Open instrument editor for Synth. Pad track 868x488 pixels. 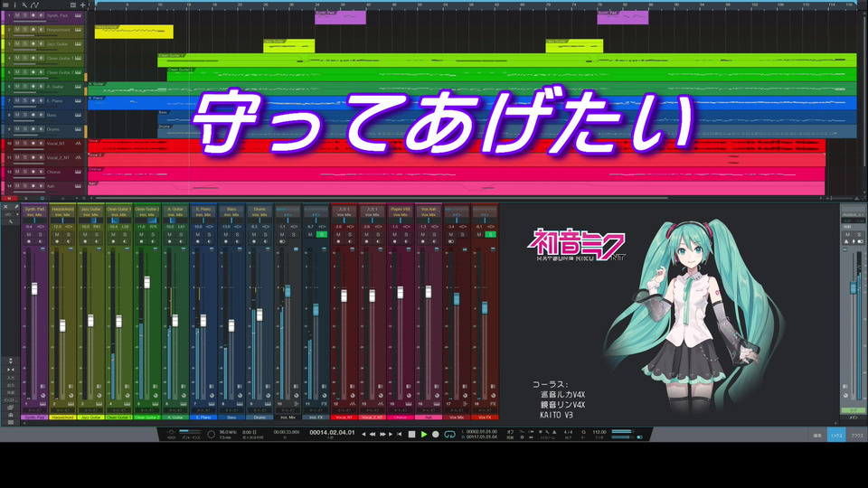pyautogui.click(x=78, y=15)
